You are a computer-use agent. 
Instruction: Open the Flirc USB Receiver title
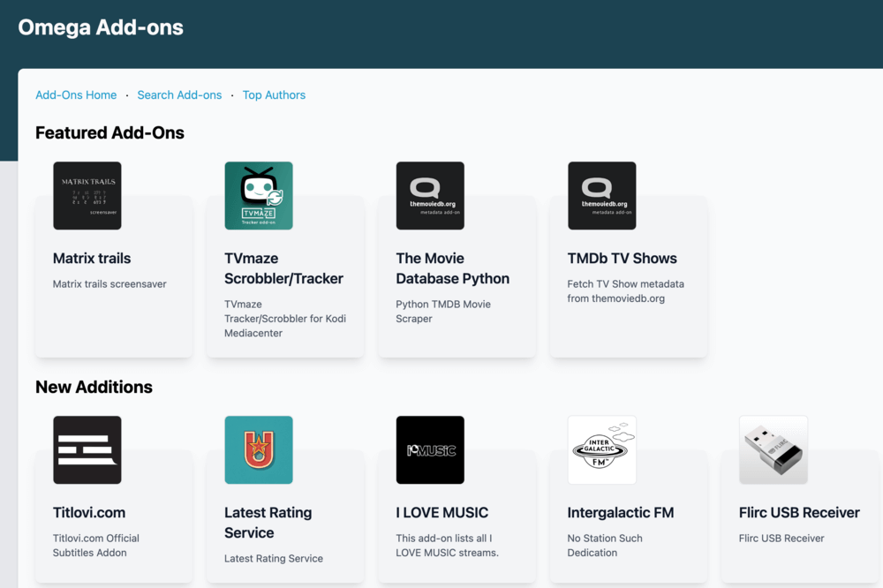pos(799,513)
